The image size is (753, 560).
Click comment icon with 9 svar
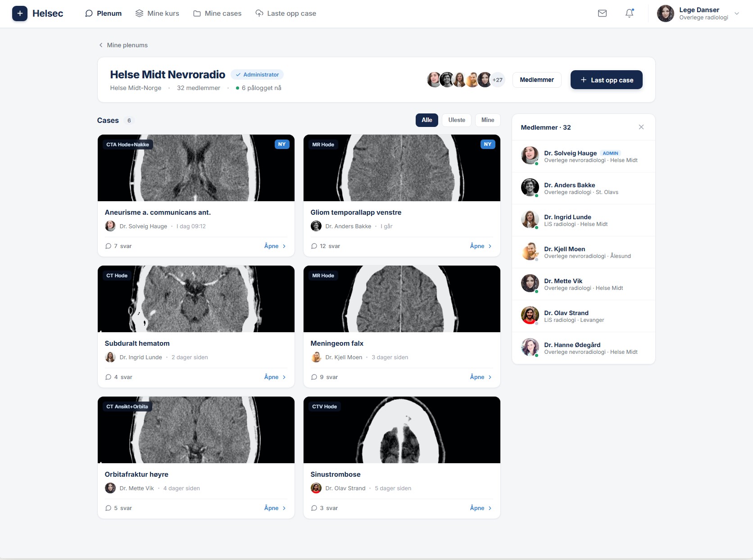(x=314, y=377)
